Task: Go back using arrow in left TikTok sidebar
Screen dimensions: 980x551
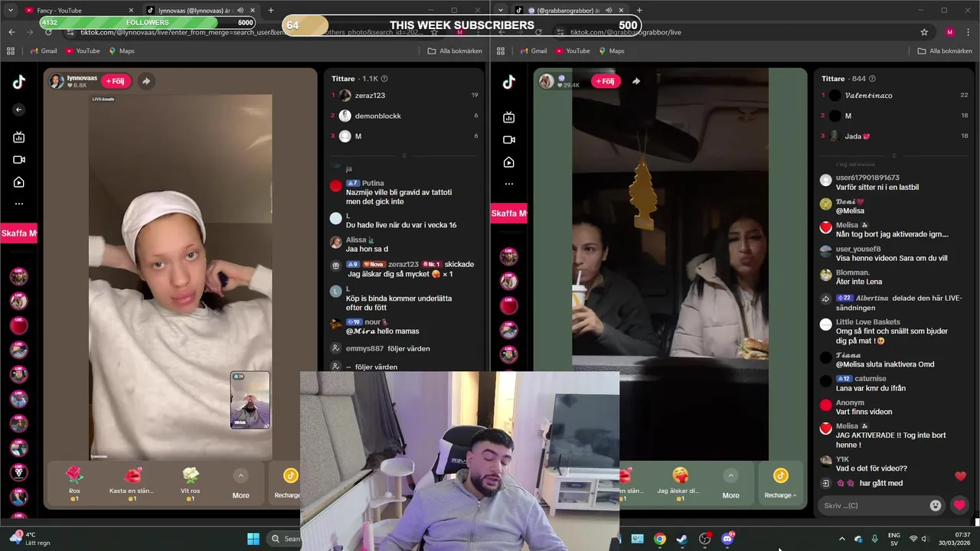Action: click(x=19, y=109)
